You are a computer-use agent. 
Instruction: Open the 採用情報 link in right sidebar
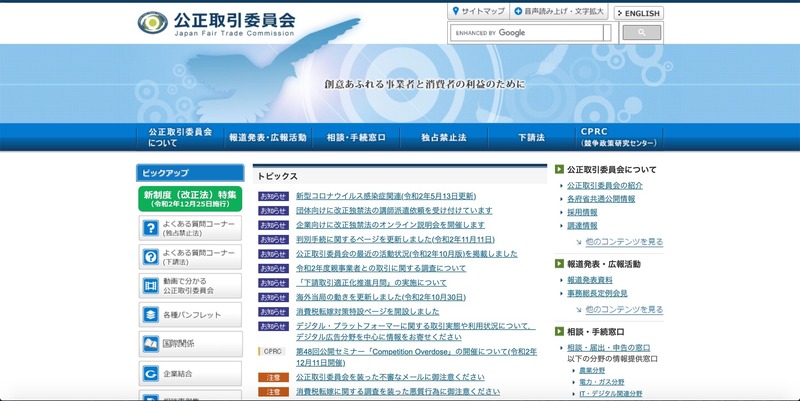[x=582, y=213]
